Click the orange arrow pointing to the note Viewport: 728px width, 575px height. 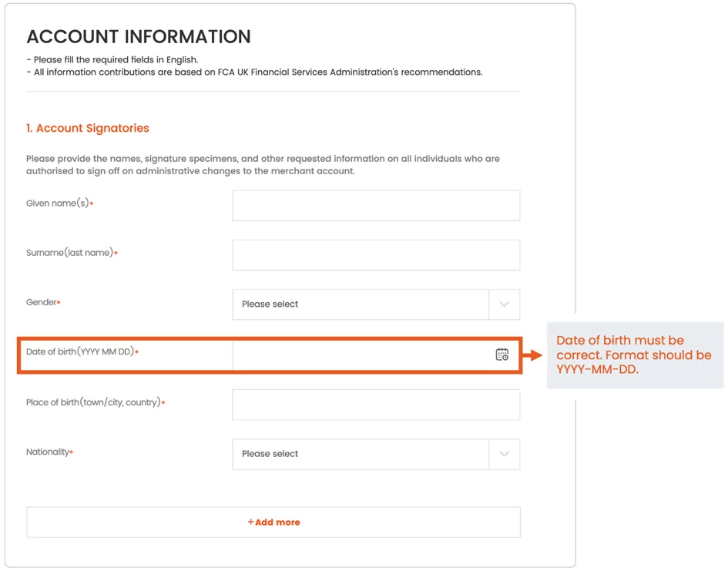pyautogui.click(x=532, y=355)
